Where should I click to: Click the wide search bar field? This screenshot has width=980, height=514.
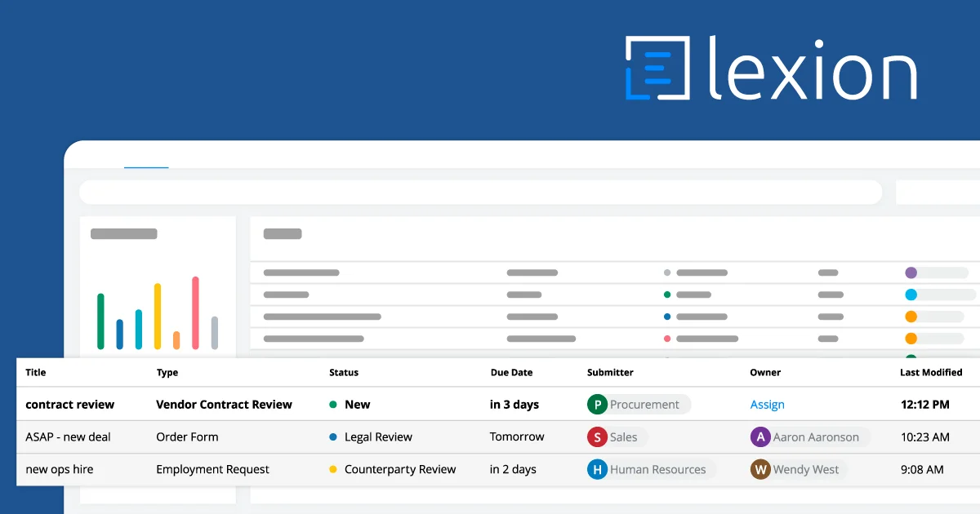pos(480,193)
